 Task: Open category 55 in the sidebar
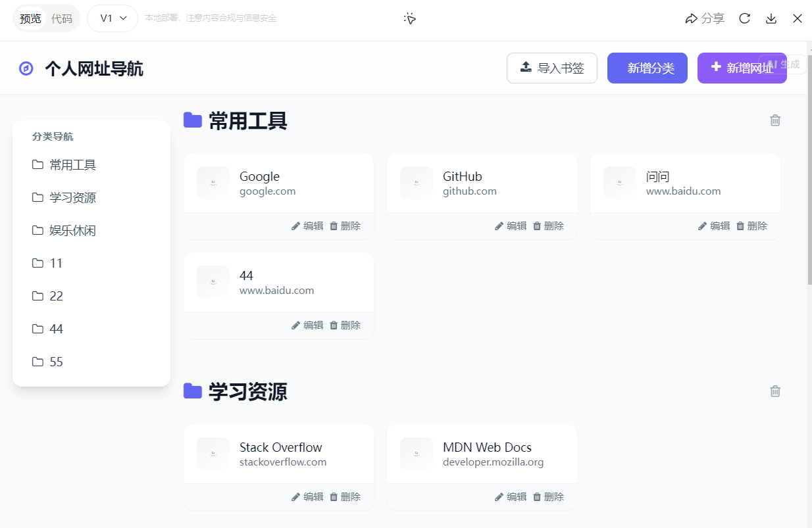pos(56,362)
